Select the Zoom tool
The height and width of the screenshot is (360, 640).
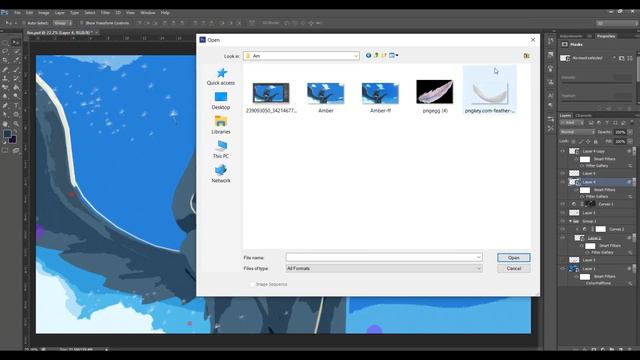(x=16, y=124)
